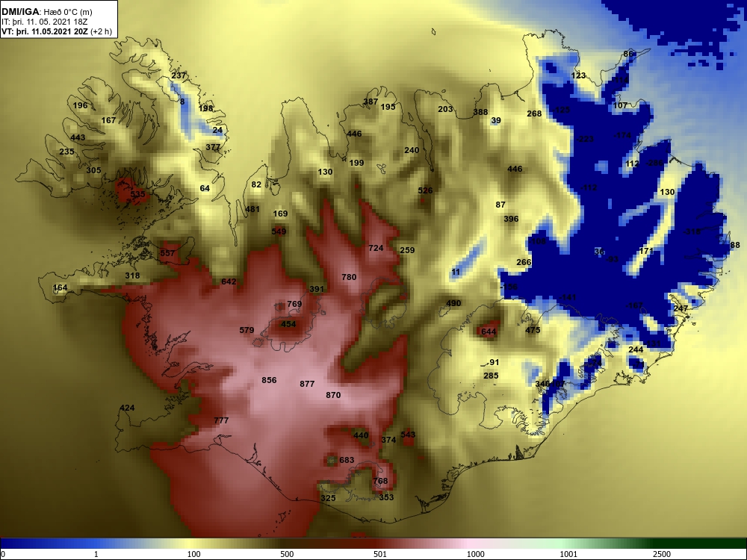The width and height of the screenshot is (747, 560).
Task: Click the 856 value label
Action: [x=269, y=380]
